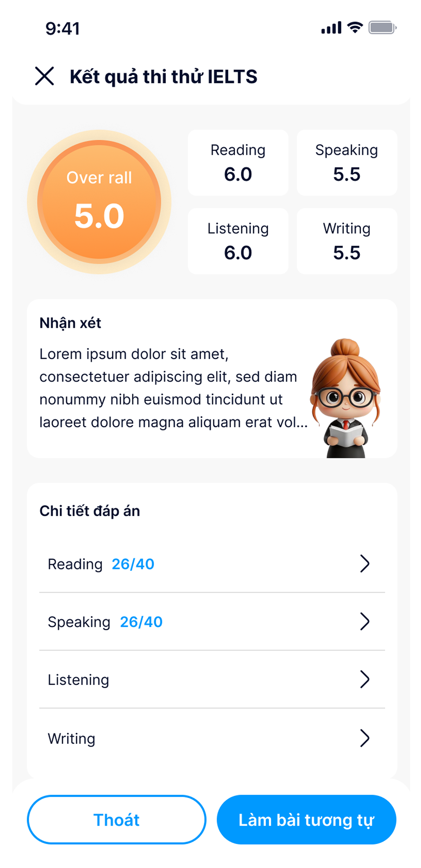Tap the cellular signal bars icon
The image size is (421, 868).
point(331,28)
